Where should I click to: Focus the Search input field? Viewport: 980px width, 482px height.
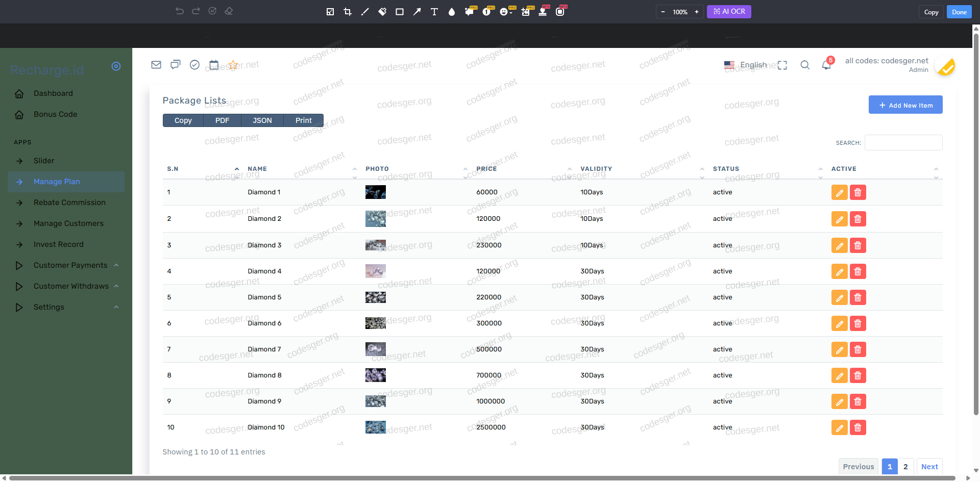pos(903,143)
